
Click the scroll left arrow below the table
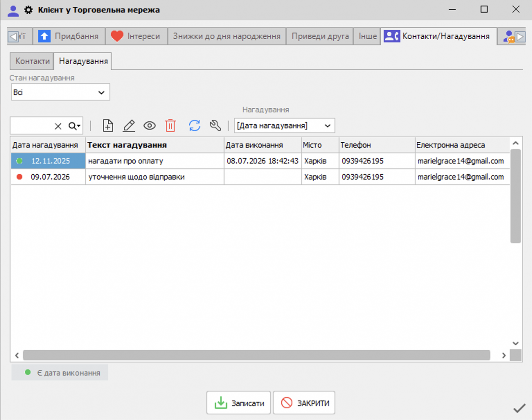pyautogui.click(x=17, y=355)
